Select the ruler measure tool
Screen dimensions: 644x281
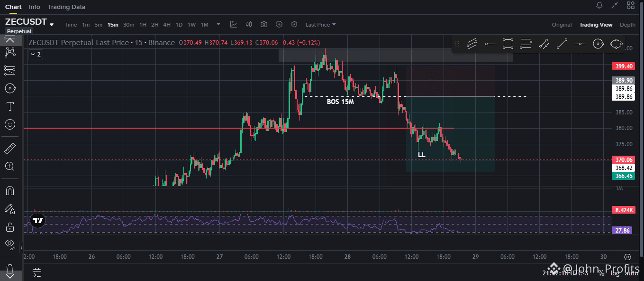(10, 149)
